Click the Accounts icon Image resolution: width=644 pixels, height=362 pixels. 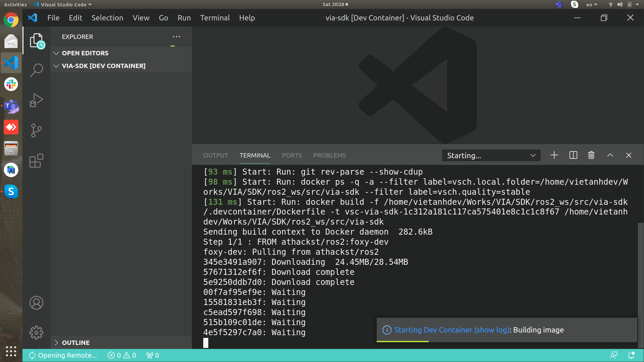click(x=36, y=303)
